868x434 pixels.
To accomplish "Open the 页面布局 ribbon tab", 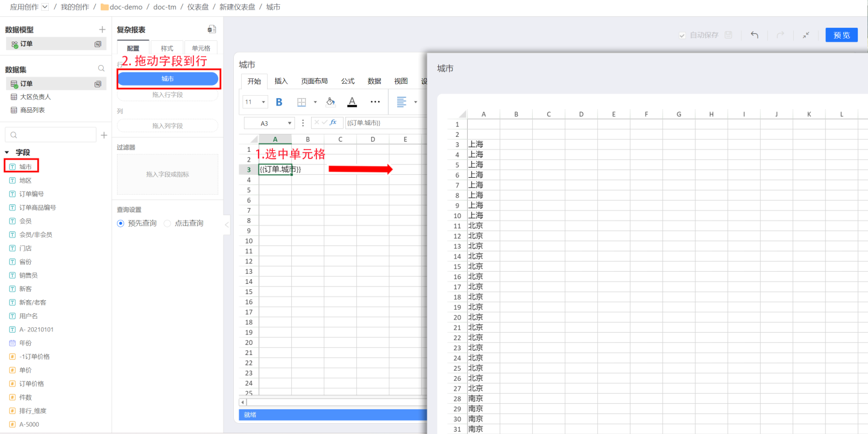I will click(315, 81).
